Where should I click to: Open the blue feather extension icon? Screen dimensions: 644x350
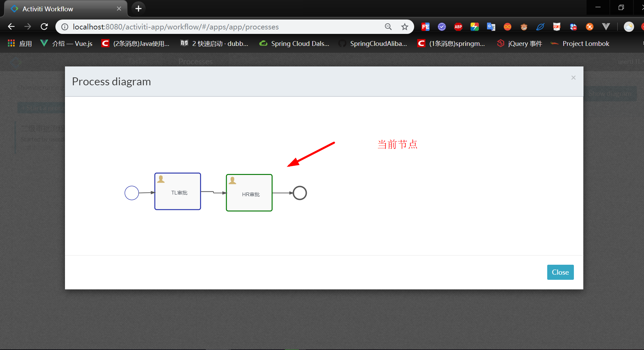point(540,27)
